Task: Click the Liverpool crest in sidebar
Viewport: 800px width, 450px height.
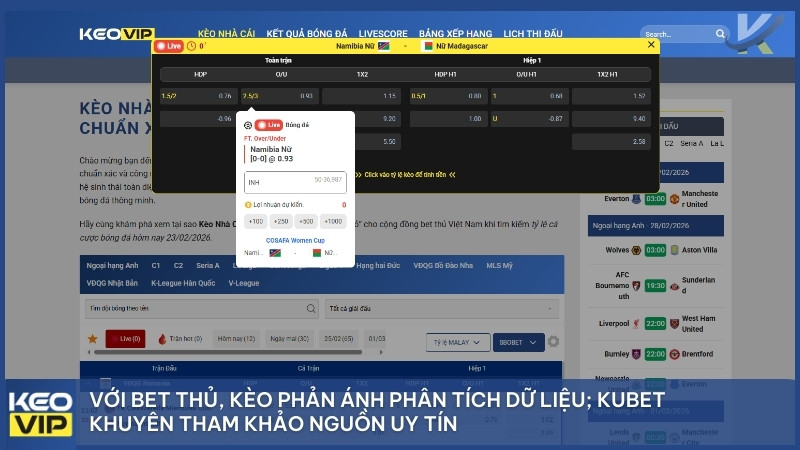Action: [x=636, y=323]
